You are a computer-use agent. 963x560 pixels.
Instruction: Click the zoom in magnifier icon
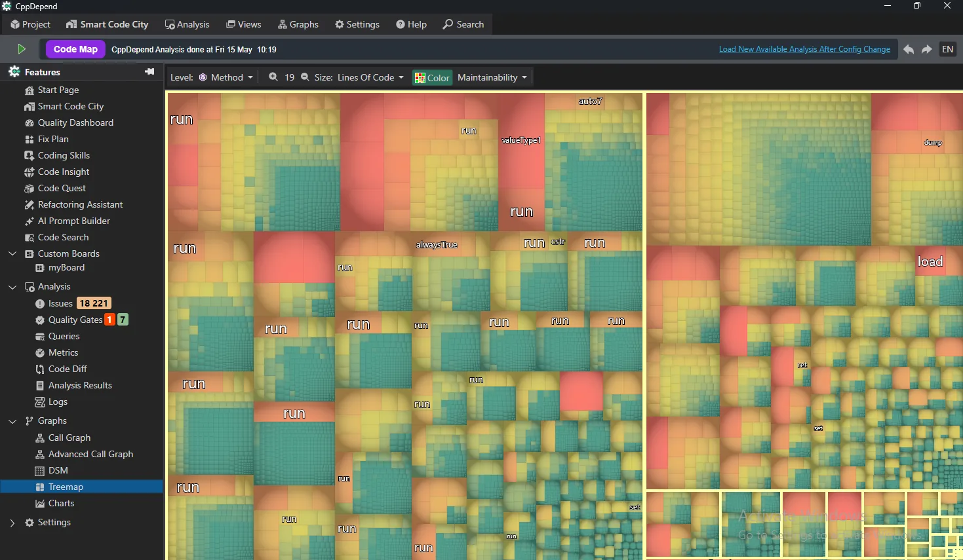[x=273, y=77]
